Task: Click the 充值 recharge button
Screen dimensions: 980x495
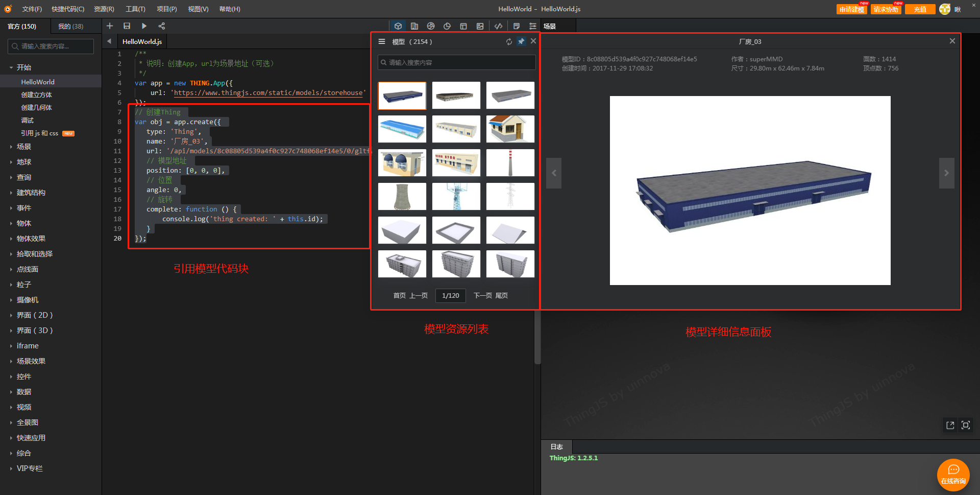Action: coord(920,9)
